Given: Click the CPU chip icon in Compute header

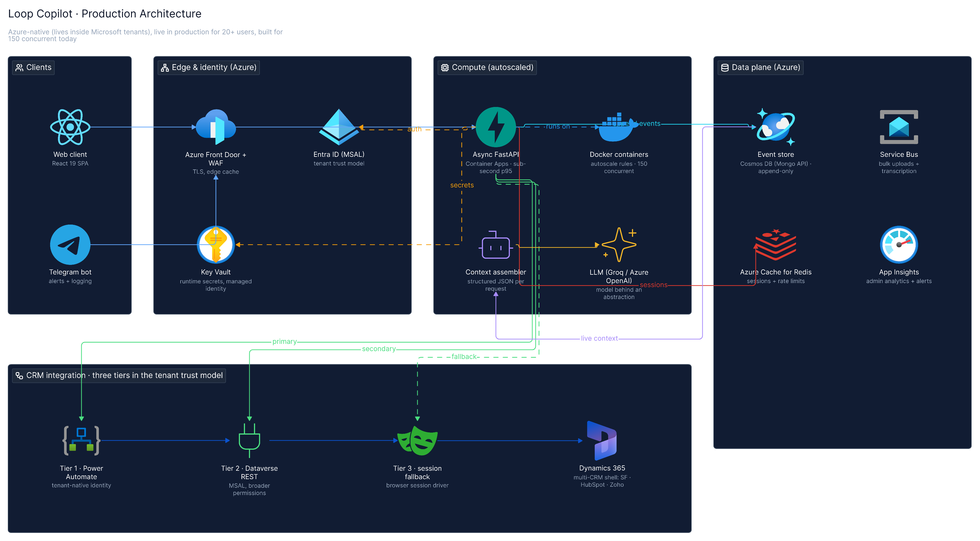Looking at the screenshot, I should click(x=445, y=68).
